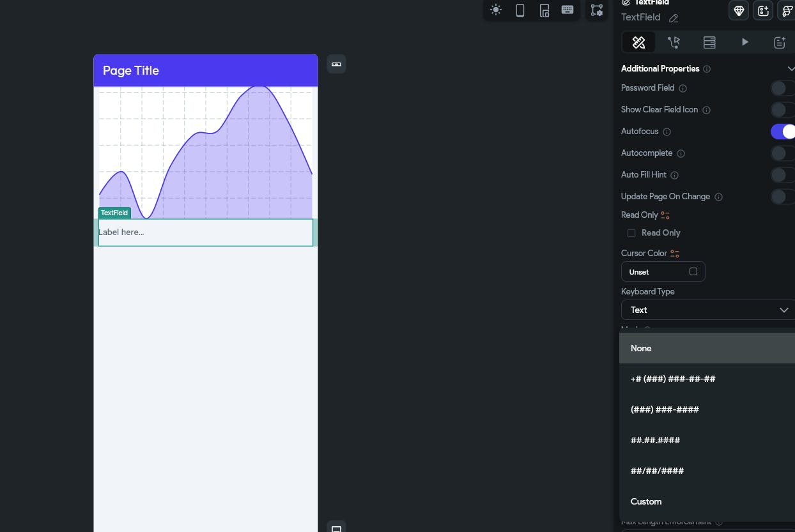The image size is (795, 532).
Task: Check the Read Only checkbox
Action: [631, 233]
